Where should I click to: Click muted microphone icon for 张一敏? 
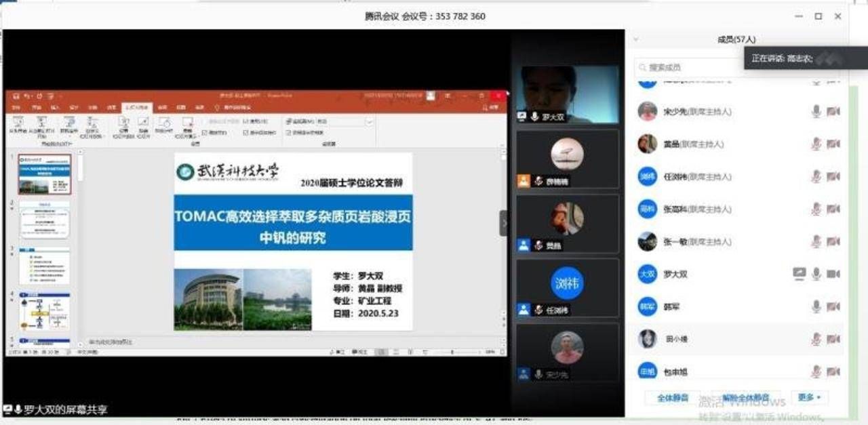tap(816, 241)
